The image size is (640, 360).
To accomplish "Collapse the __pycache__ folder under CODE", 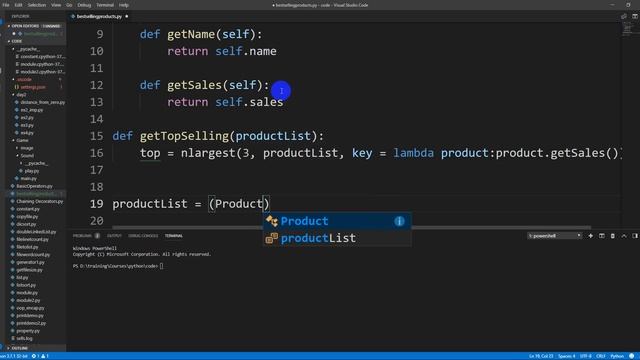I will [28, 49].
